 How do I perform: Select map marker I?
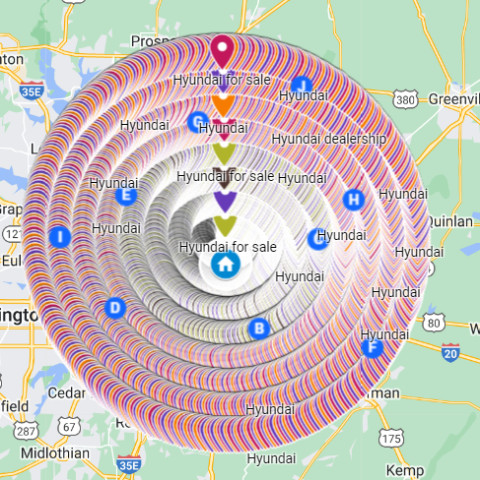point(60,237)
